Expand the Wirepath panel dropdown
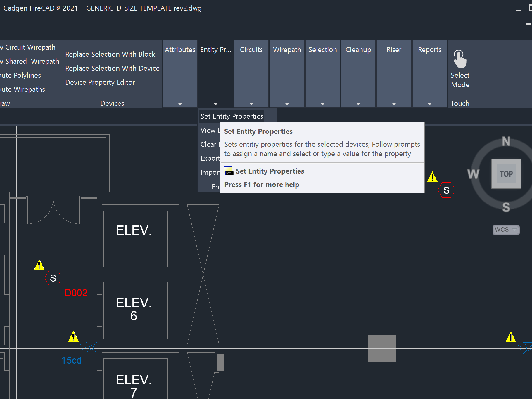This screenshot has height=399, width=532. (287, 104)
